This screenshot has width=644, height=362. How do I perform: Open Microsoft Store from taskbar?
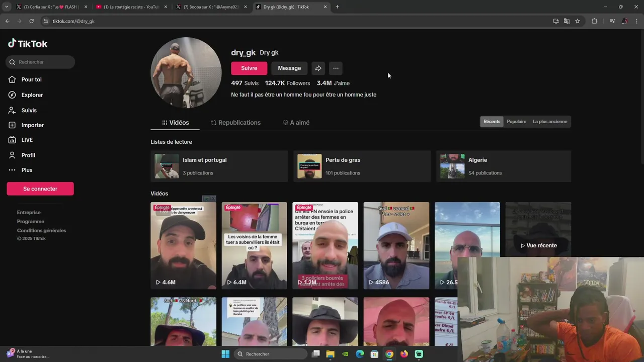(x=374, y=354)
